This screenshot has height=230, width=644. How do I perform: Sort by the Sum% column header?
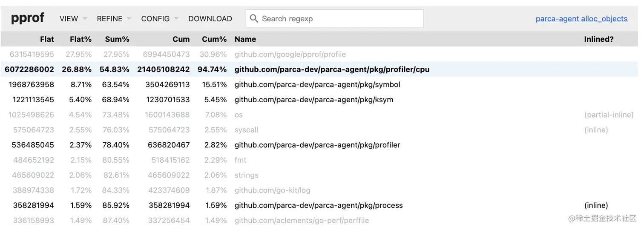[117, 39]
